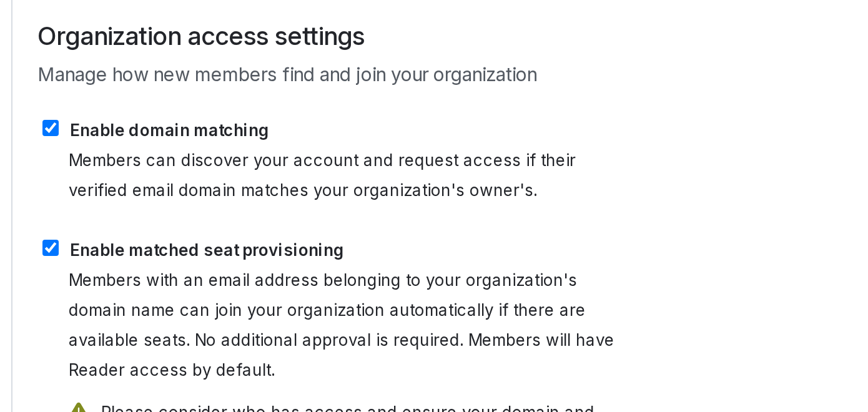Click text about verified email domain matching
Screen dimensions: 868x412
[303, 190]
